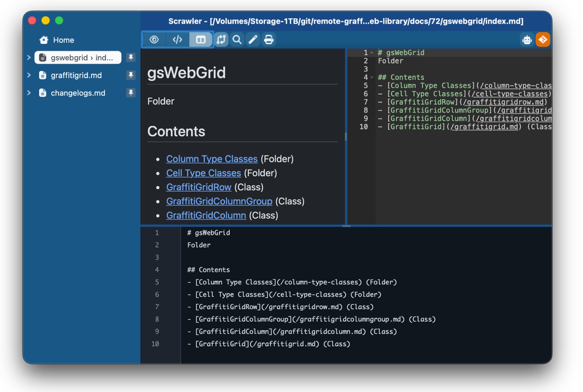Switch to code-only source view
The width and height of the screenshot is (583, 392).
click(177, 39)
